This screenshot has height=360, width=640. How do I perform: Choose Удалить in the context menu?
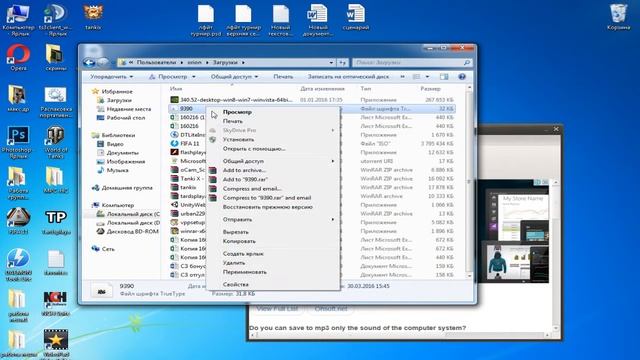[x=273, y=263]
